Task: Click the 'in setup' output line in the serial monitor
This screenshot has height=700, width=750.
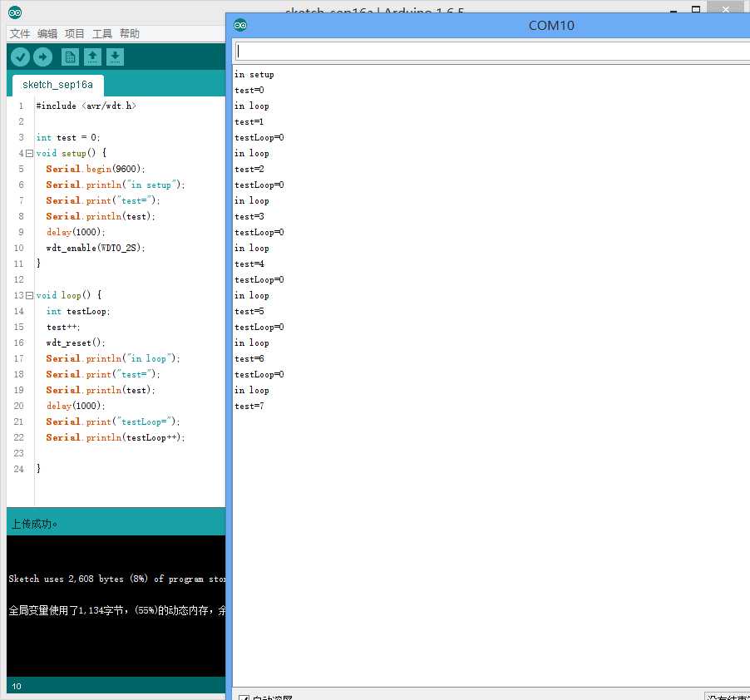Action: click(x=254, y=75)
